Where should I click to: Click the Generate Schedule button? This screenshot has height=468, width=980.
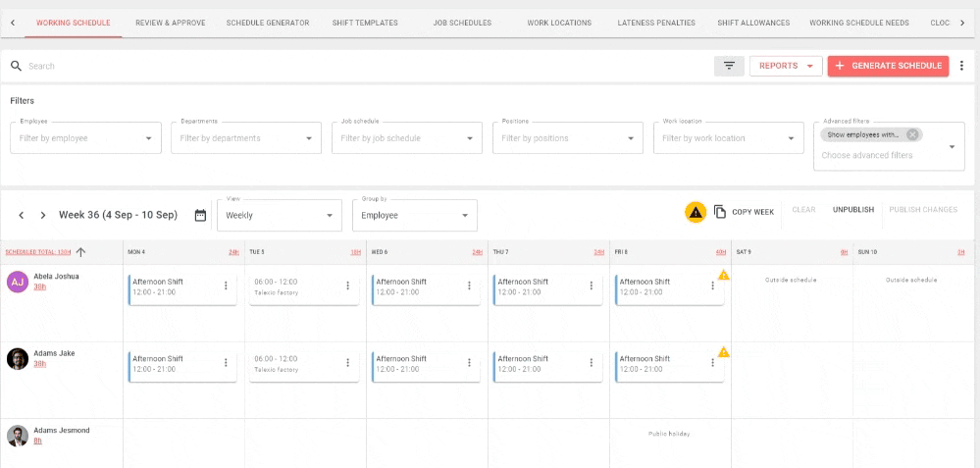tap(888, 67)
